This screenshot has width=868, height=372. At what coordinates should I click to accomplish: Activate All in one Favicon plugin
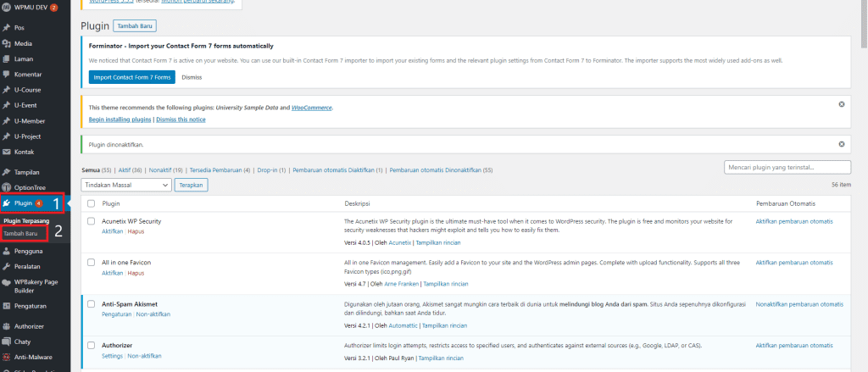pyautogui.click(x=113, y=273)
